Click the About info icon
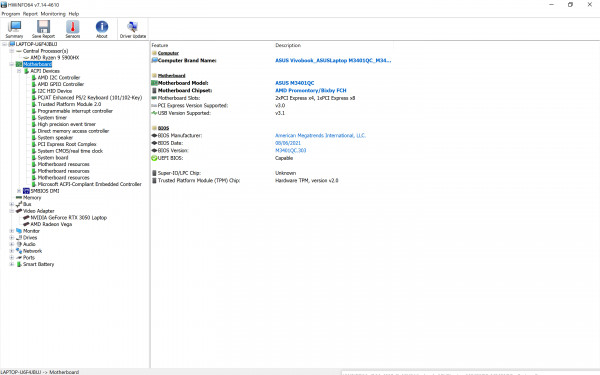Viewport: 600px width, 375px height. click(x=102, y=29)
